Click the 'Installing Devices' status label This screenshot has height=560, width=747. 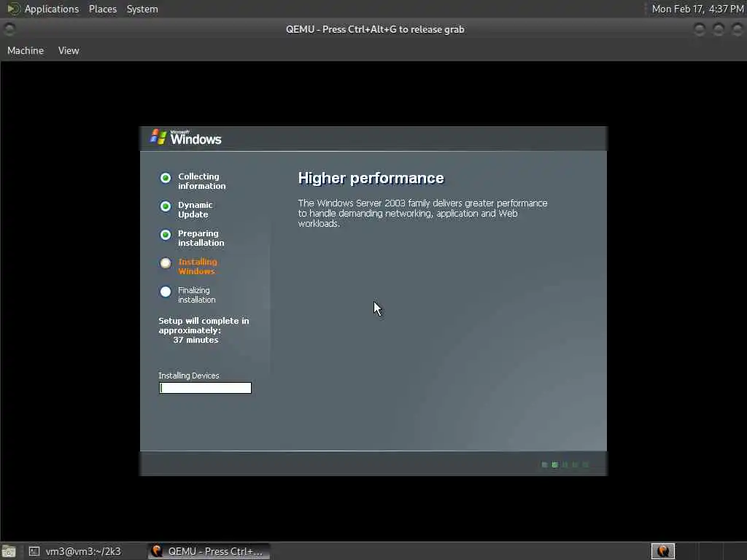coord(189,376)
